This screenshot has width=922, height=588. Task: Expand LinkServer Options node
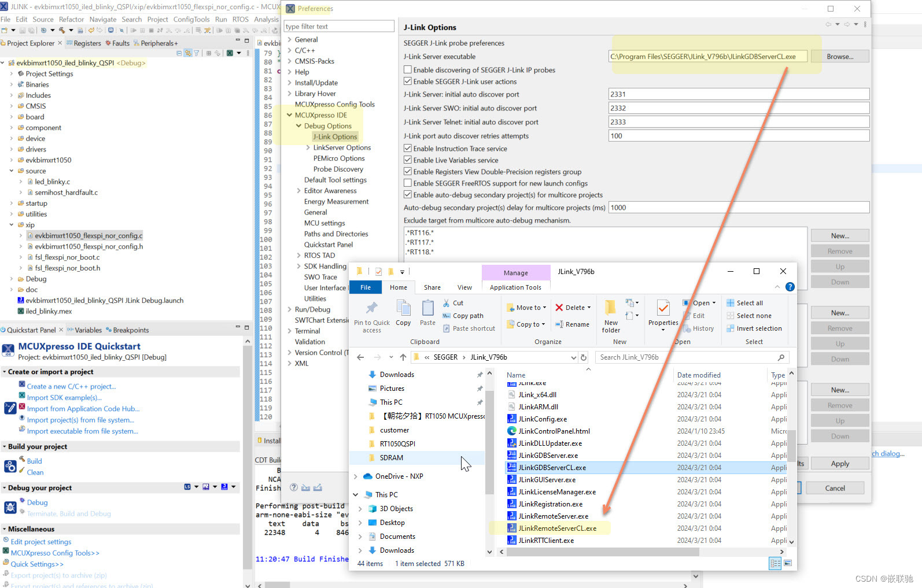coord(308,147)
